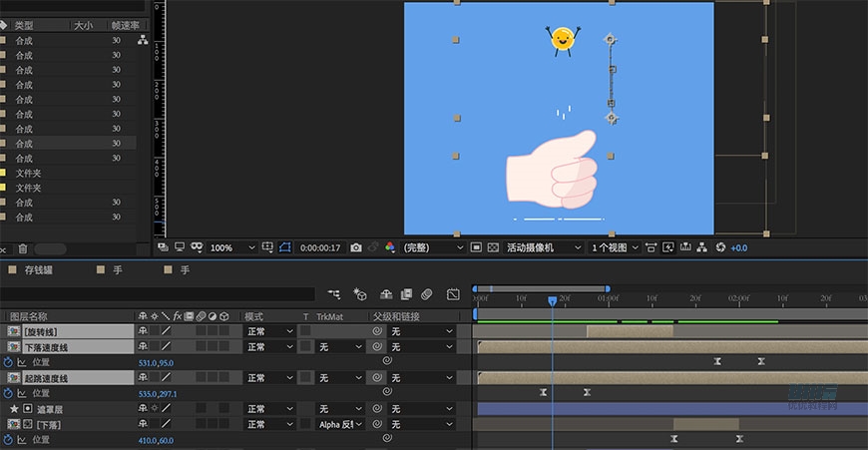This screenshot has height=450, width=868.
Task: Toggle position stopwatch for 下落速度线 layer
Action: pos(8,361)
